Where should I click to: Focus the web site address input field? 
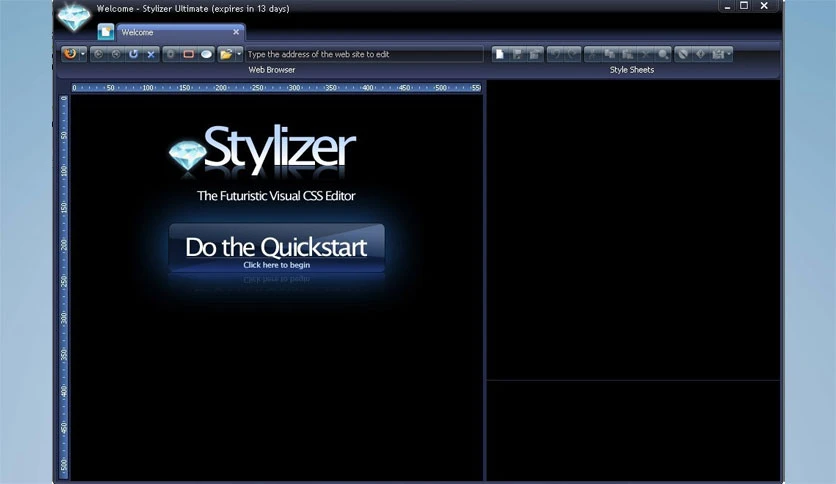point(365,54)
